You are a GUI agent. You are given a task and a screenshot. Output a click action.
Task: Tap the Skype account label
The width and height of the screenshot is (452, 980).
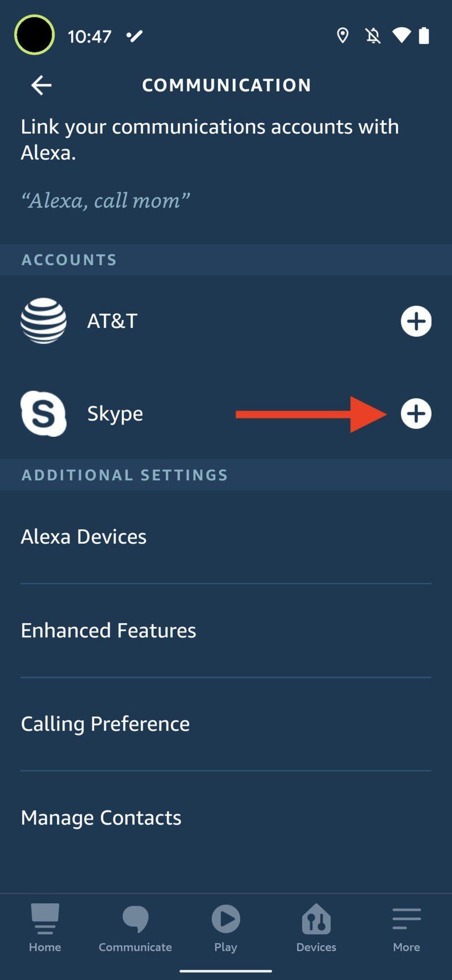coord(115,414)
